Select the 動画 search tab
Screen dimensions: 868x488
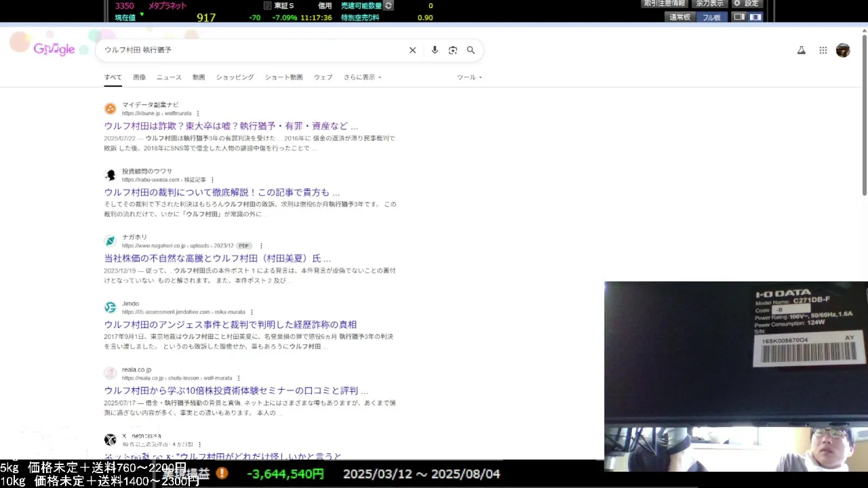click(199, 77)
